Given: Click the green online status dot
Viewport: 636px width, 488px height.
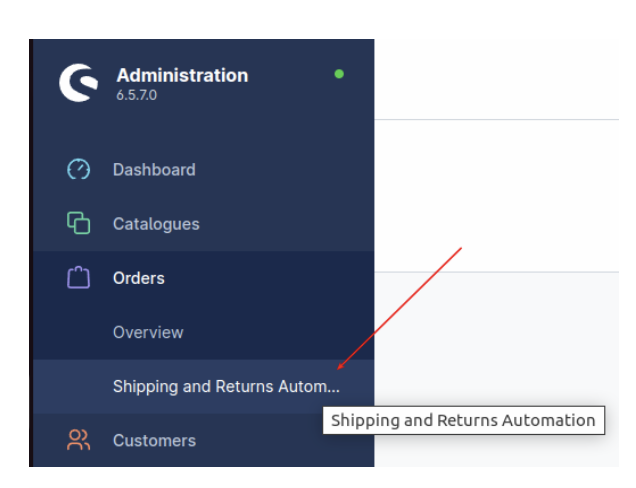Looking at the screenshot, I should 339,74.
